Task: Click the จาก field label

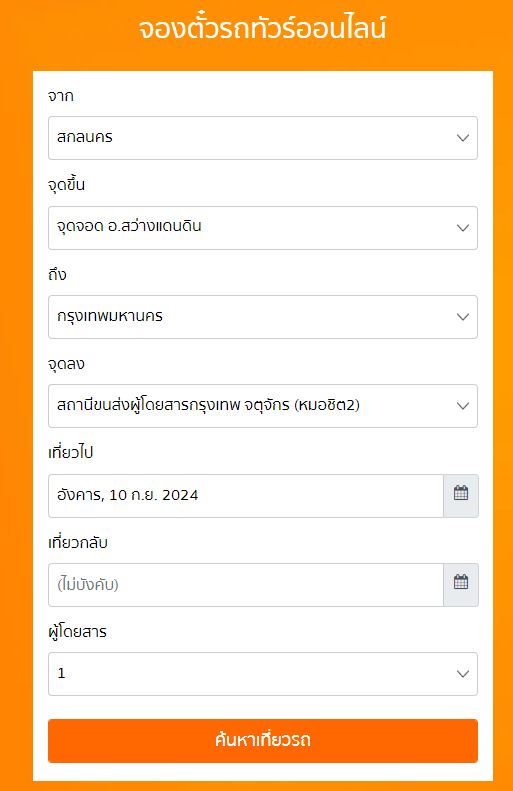Action: [x=61, y=95]
